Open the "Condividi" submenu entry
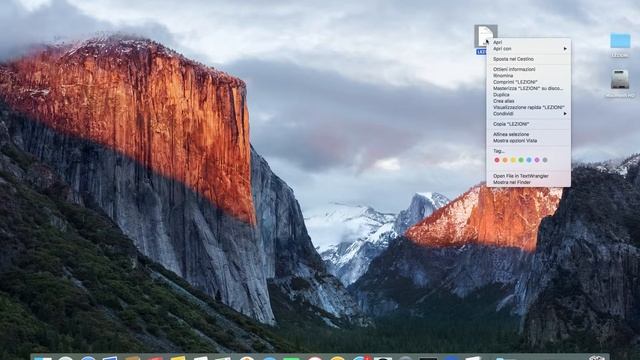Screen dimensions: 640x360 528,114
